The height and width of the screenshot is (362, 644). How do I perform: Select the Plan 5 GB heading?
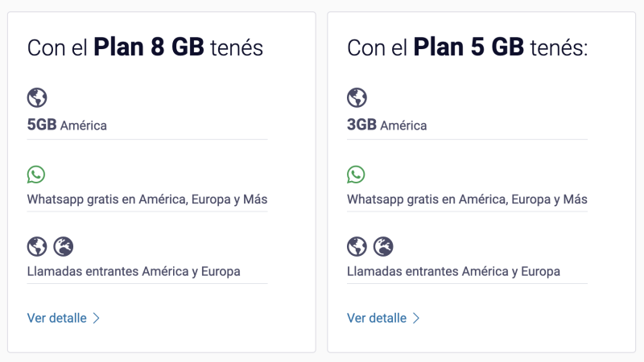pos(468,47)
